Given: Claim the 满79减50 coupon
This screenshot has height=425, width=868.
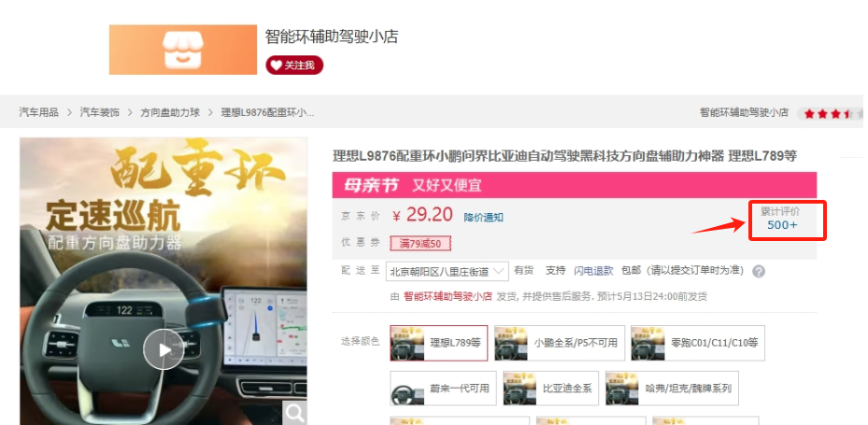Looking at the screenshot, I should click(420, 244).
